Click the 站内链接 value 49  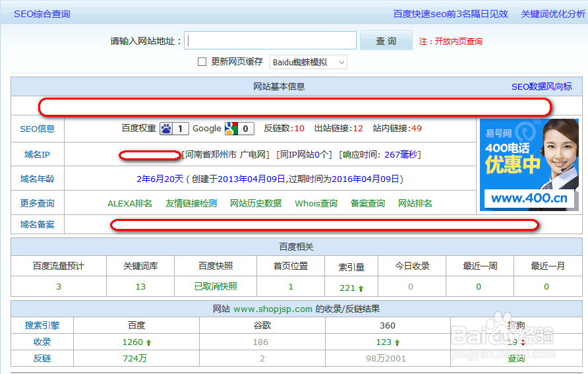[x=416, y=128]
